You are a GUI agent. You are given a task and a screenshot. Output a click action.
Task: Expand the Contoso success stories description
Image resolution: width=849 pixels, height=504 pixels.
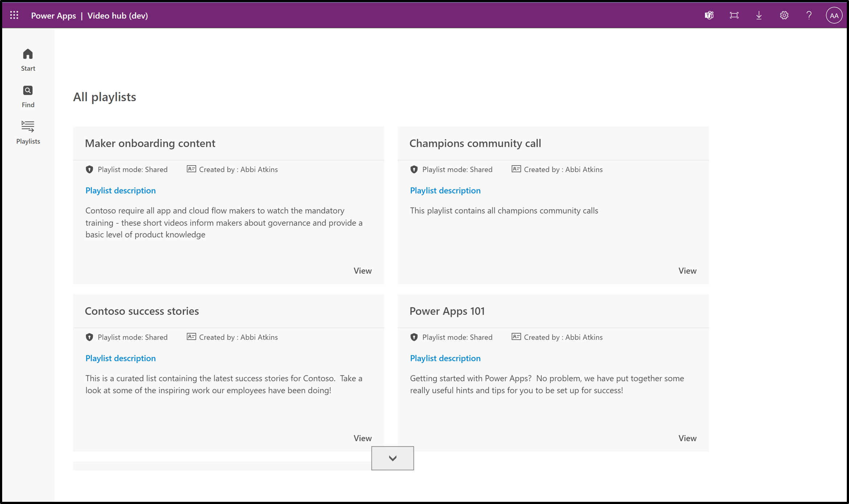[x=120, y=358]
